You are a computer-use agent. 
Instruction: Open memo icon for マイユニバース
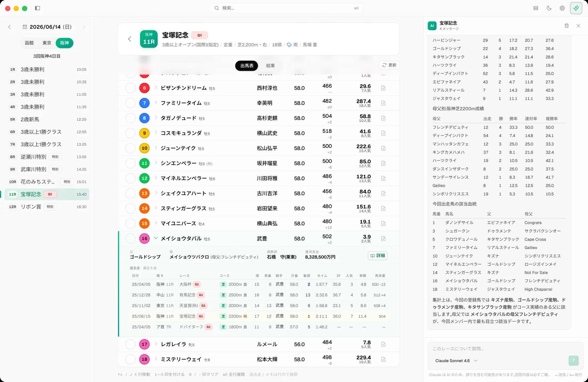[x=383, y=224]
